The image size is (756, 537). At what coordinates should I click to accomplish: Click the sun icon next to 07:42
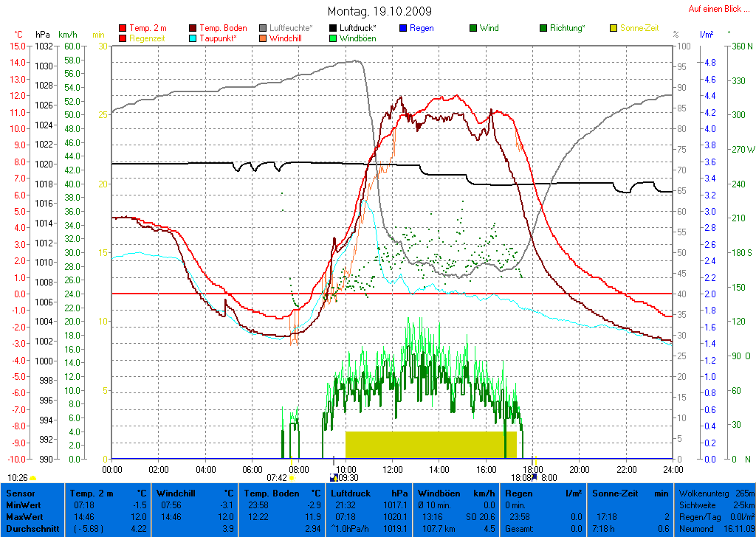click(292, 478)
